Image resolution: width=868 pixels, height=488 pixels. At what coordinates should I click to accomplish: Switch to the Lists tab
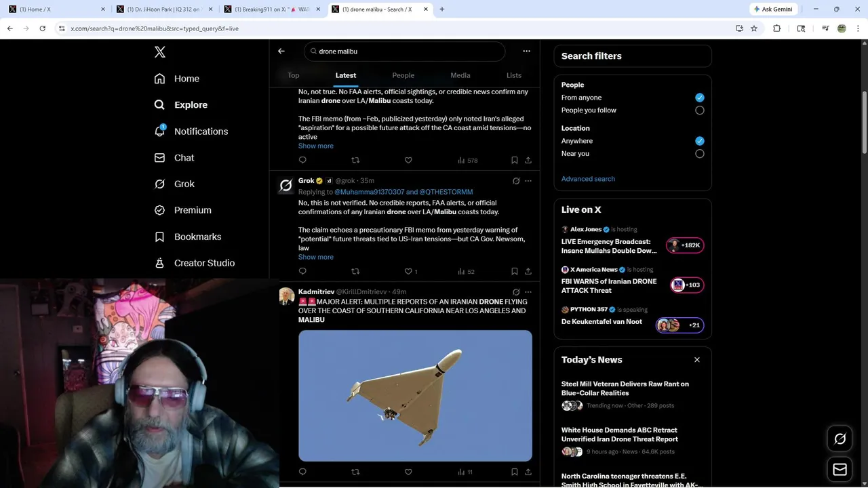click(514, 75)
